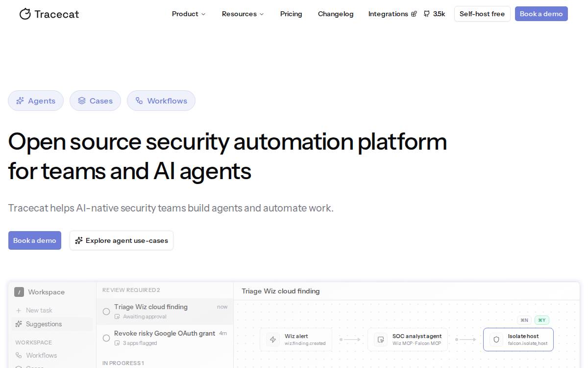The width and height of the screenshot is (588, 368).
Task: Click the REVIEW REQUIRED section header
Action: tap(131, 290)
